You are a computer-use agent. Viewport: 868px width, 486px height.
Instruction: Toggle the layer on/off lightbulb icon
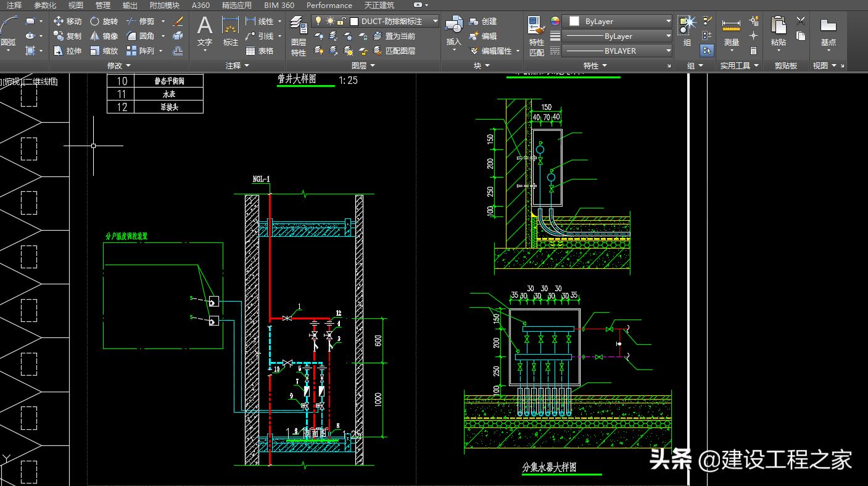click(x=318, y=21)
